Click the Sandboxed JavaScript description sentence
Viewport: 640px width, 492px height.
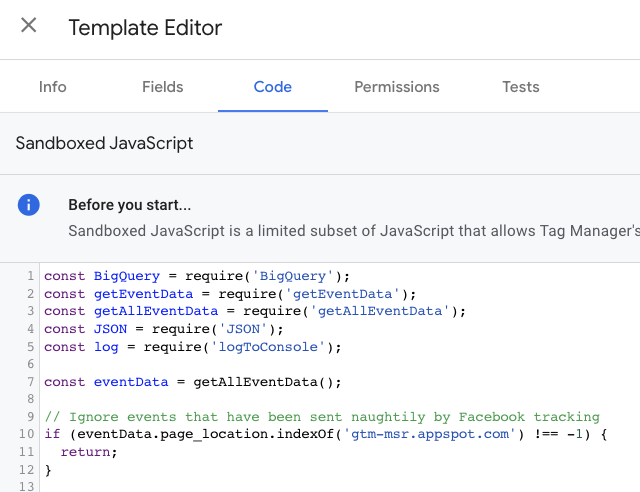[354, 231]
